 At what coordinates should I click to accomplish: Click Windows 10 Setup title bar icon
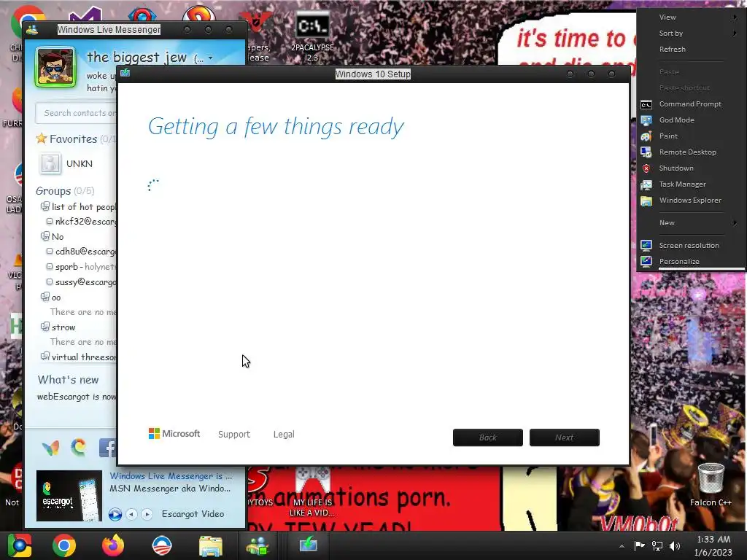tap(125, 73)
